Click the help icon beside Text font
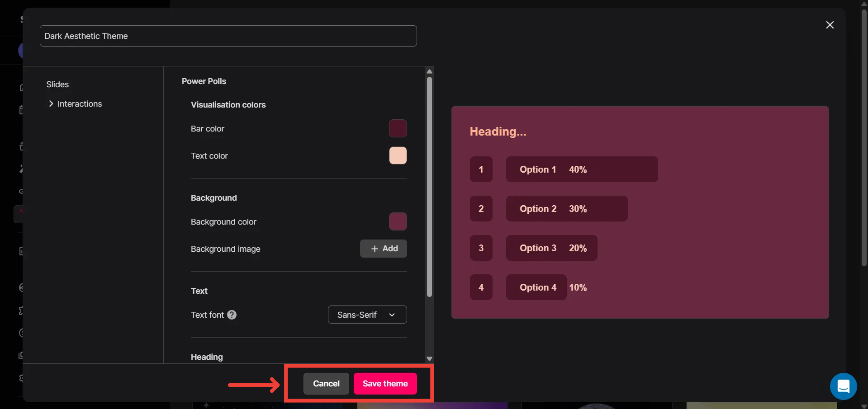Screen dimensions: 868x409 click(232, 315)
